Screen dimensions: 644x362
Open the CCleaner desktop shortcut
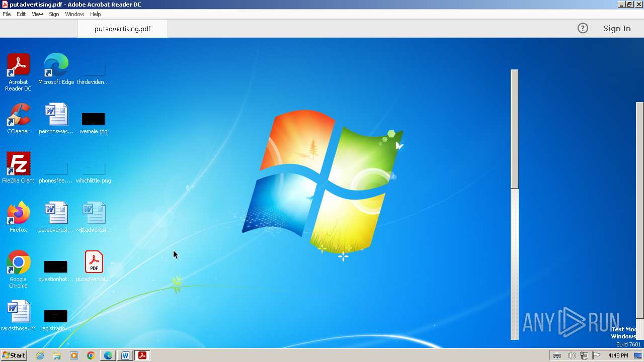[x=18, y=119]
